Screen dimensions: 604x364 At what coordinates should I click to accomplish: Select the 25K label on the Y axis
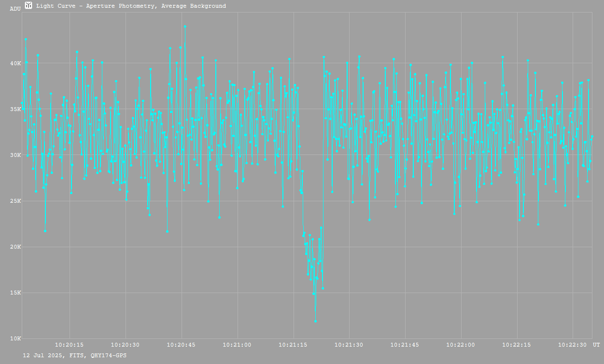click(x=16, y=201)
